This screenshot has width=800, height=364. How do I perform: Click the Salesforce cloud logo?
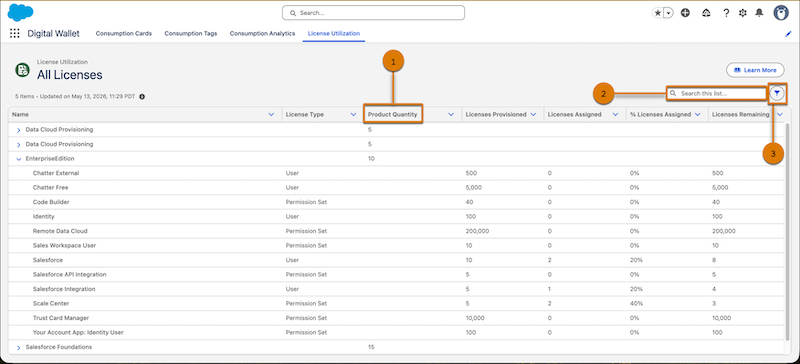20,12
